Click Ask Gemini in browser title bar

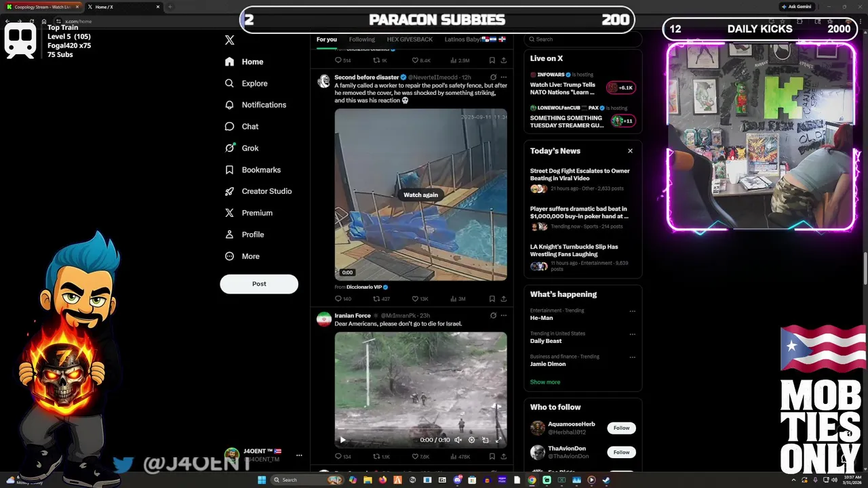click(x=796, y=7)
